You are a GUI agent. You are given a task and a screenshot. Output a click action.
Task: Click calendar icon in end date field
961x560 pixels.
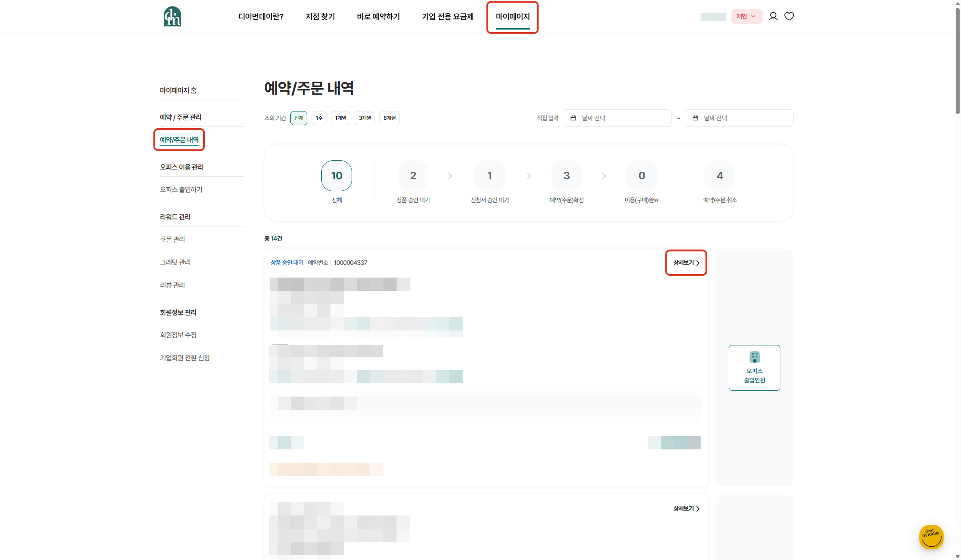(x=695, y=118)
